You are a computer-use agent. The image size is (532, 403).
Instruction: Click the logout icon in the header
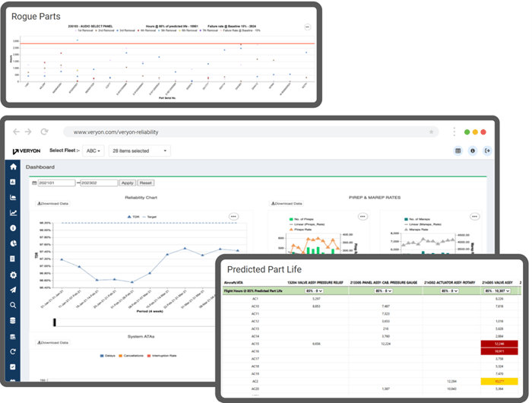tap(487, 151)
